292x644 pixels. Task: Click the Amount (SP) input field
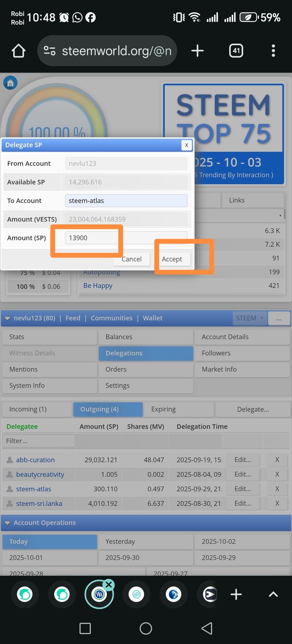click(x=126, y=238)
